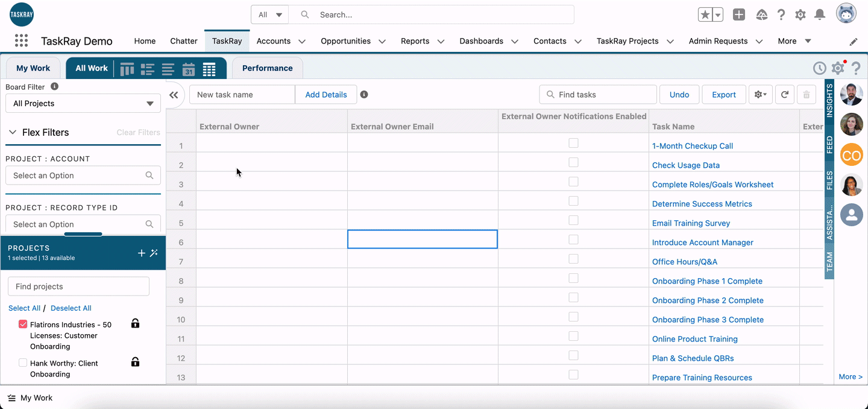Switch to Row view icon
868x409 pixels.
(168, 69)
